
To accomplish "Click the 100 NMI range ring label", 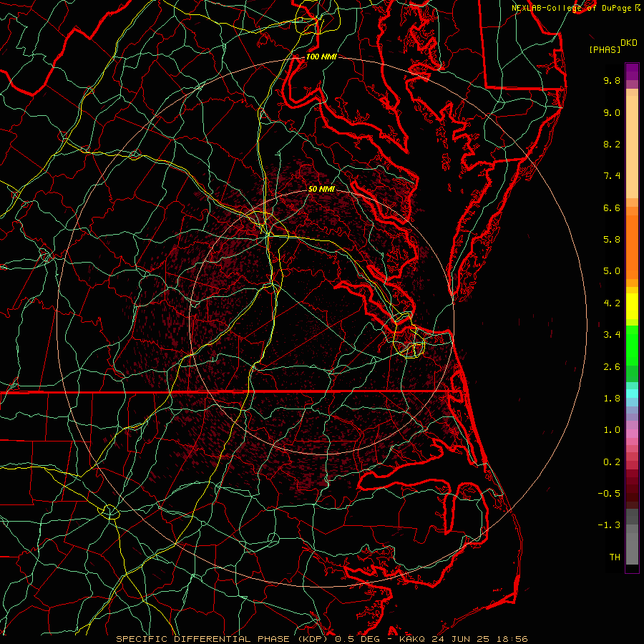I will coord(321,57).
